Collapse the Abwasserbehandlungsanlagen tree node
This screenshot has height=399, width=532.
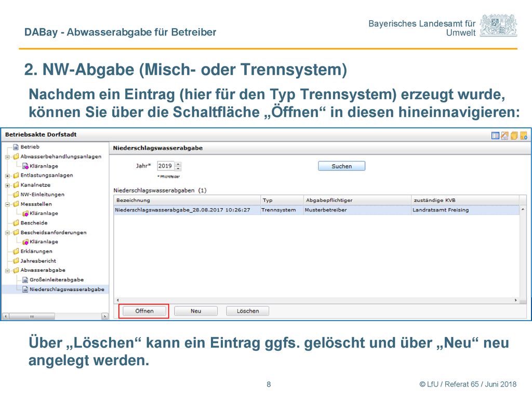tap(7, 157)
